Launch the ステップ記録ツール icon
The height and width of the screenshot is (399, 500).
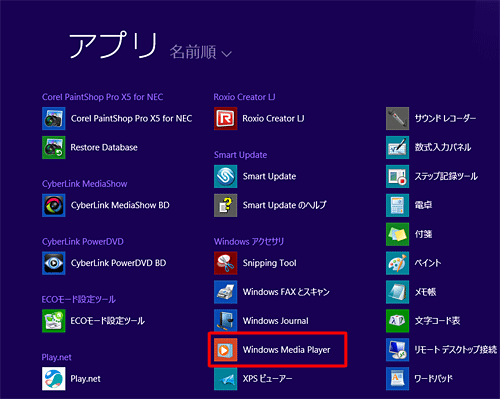coord(398,176)
